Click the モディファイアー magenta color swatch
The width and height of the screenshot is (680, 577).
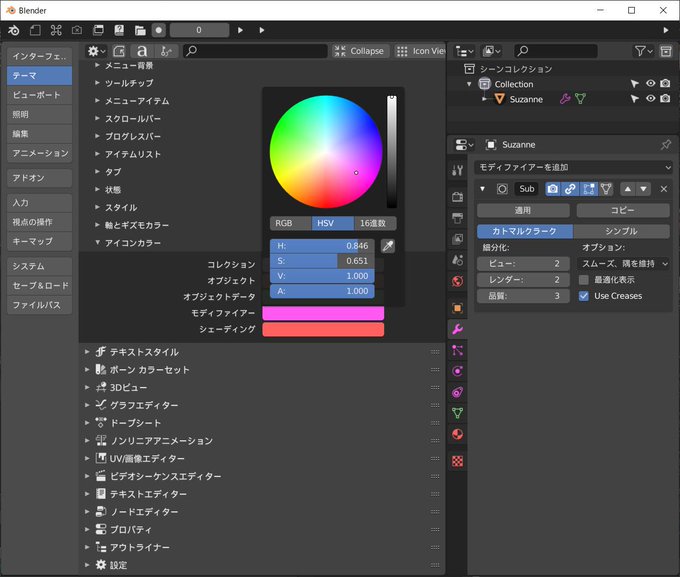pos(323,313)
